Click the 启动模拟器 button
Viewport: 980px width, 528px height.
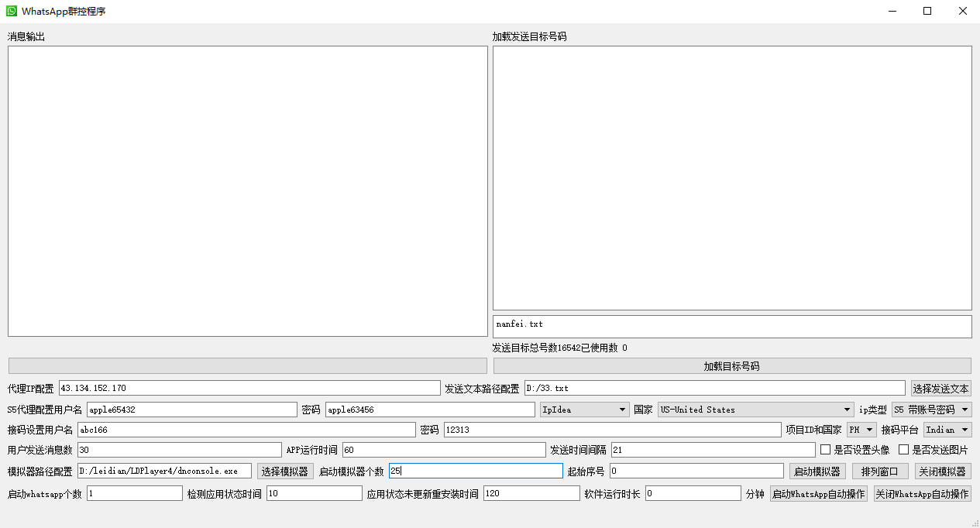click(x=817, y=471)
